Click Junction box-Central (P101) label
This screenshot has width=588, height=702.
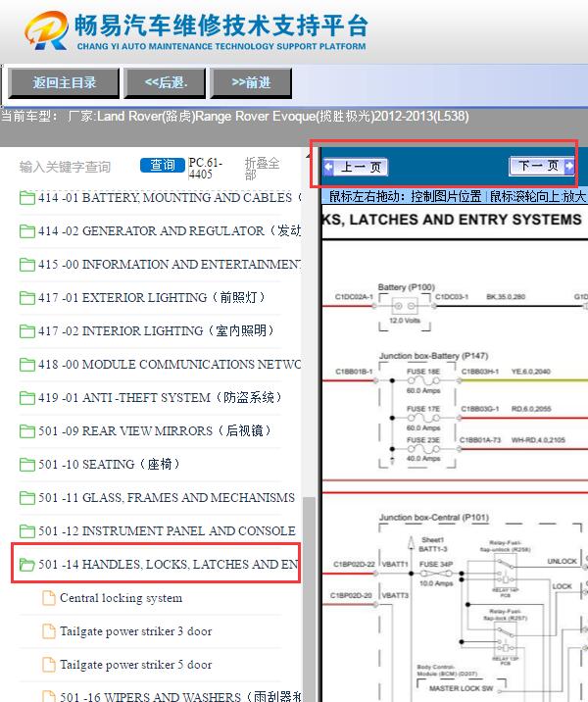434,518
